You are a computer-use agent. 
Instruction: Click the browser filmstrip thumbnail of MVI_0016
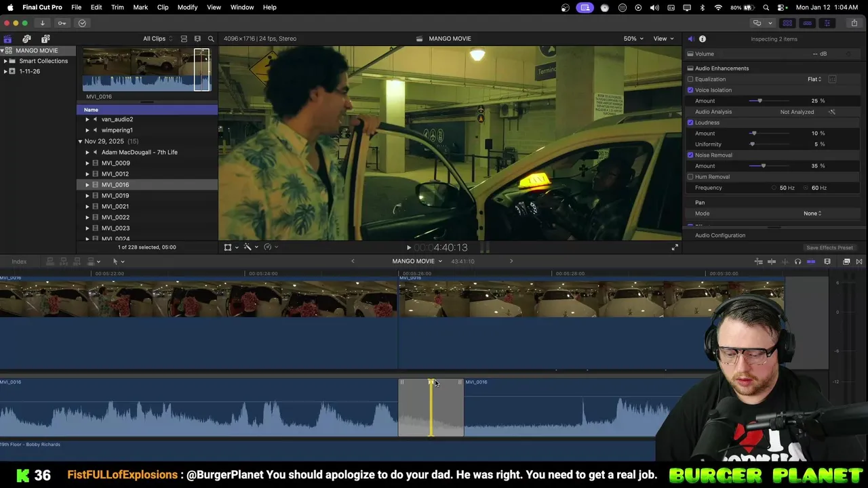coord(146,69)
